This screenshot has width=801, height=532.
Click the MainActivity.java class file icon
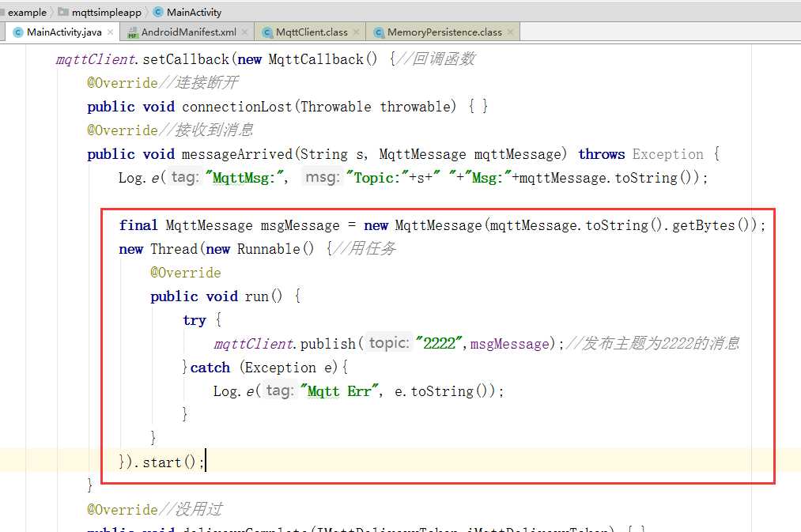click(x=18, y=32)
